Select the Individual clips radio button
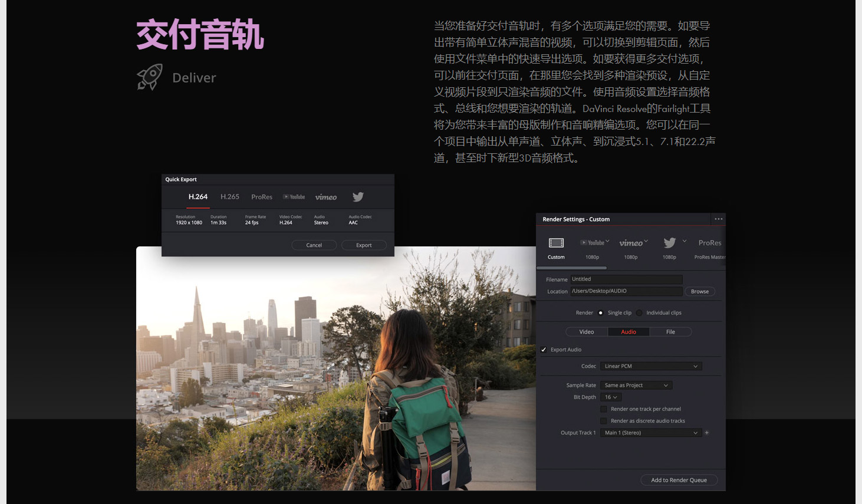 [639, 313]
